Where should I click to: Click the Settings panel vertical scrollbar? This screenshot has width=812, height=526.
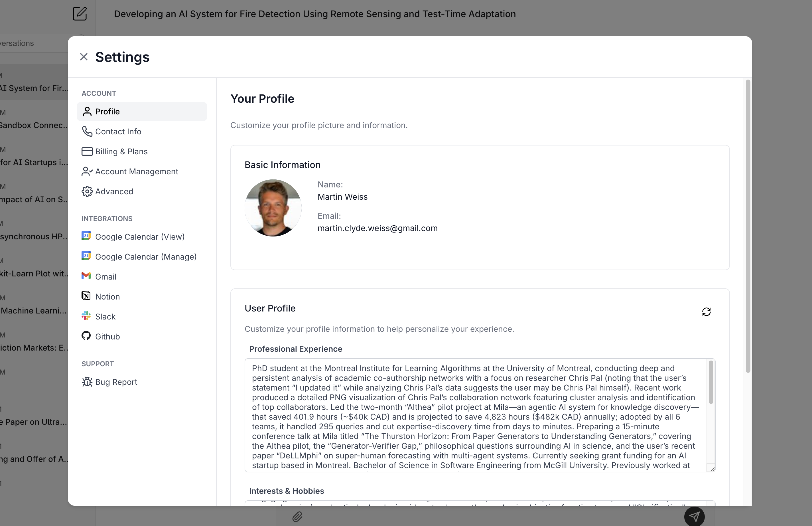coord(748,226)
